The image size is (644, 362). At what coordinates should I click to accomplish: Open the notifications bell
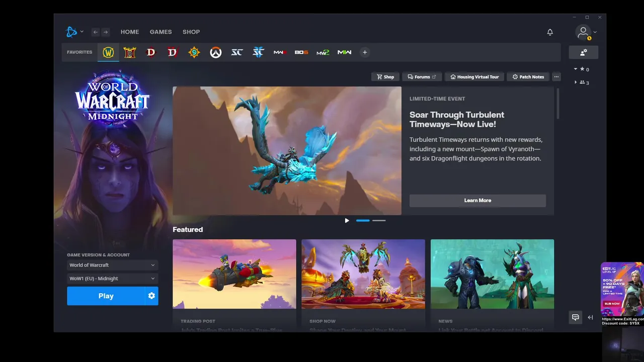point(550,32)
